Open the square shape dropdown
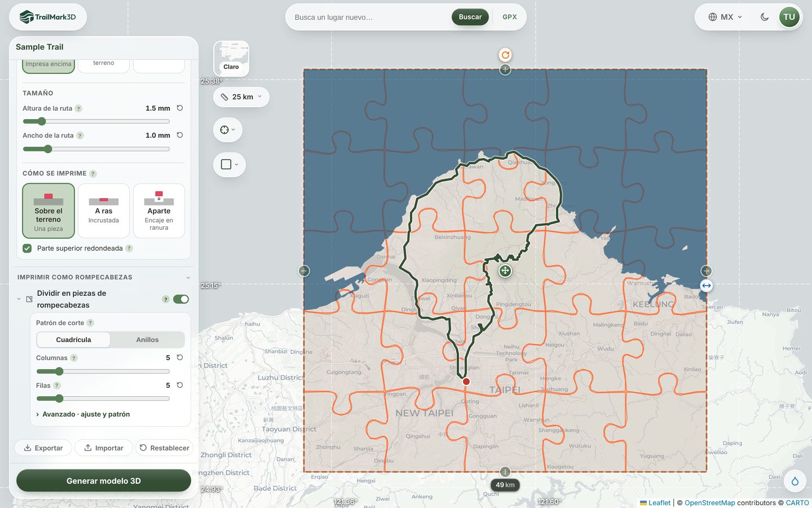Viewport: 812px width, 508px height. click(230, 164)
